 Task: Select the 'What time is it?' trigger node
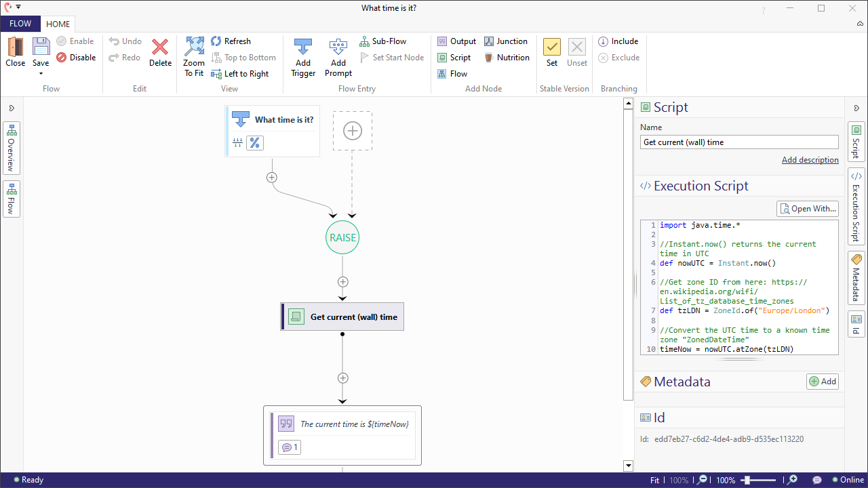click(273, 131)
